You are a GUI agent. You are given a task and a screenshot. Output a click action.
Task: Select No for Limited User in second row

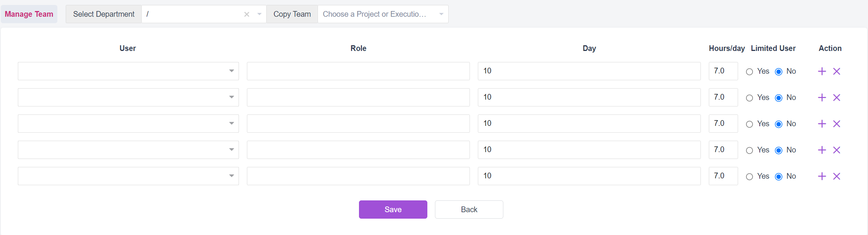[779, 98]
